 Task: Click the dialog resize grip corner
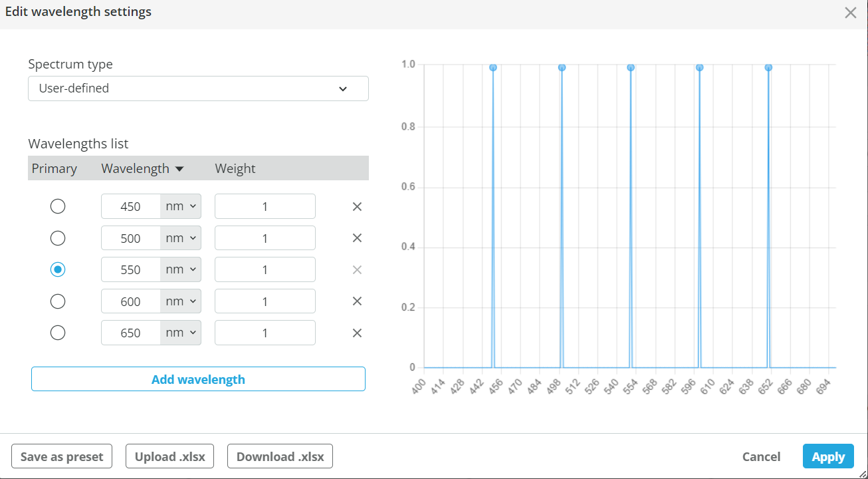coord(862,473)
